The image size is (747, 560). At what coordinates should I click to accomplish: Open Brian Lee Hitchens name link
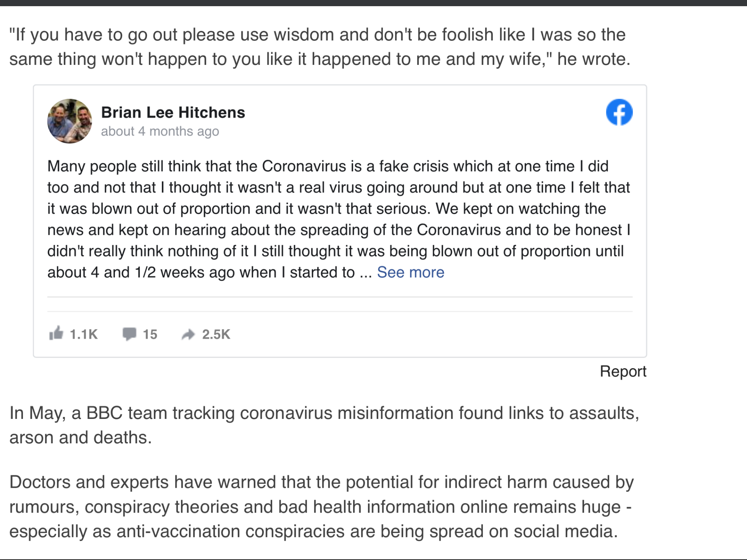(x=173, y=112)
